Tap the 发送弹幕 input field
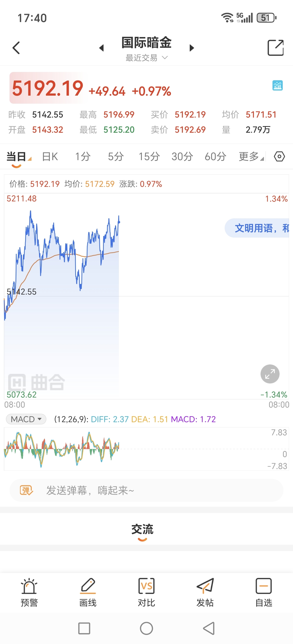The image size is (293, 644). (x=146, y=490)
